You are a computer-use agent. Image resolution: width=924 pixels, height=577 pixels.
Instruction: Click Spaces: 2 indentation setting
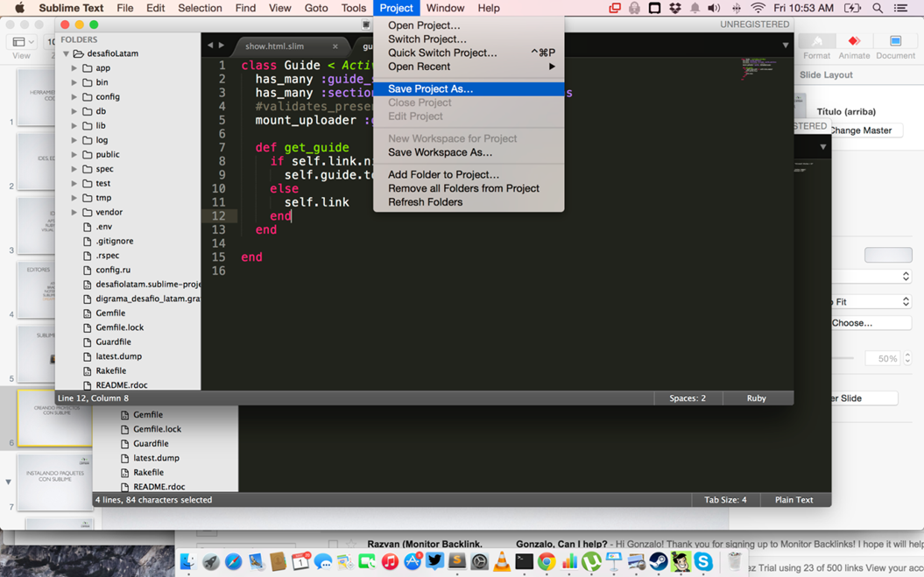pyautogui.click(x=688, y=398)
